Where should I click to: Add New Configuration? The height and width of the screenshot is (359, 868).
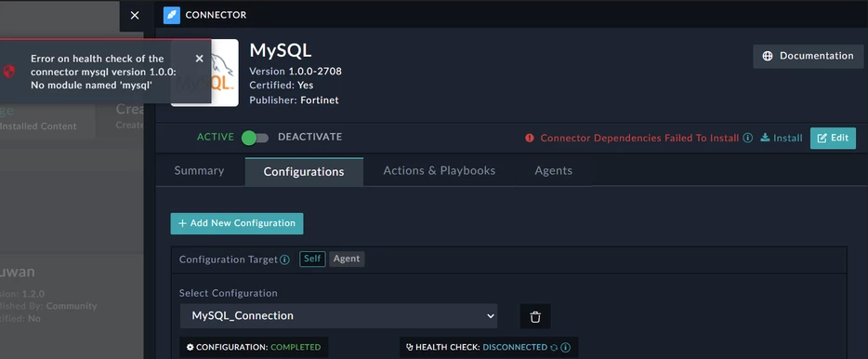click(x=237, y=223)
